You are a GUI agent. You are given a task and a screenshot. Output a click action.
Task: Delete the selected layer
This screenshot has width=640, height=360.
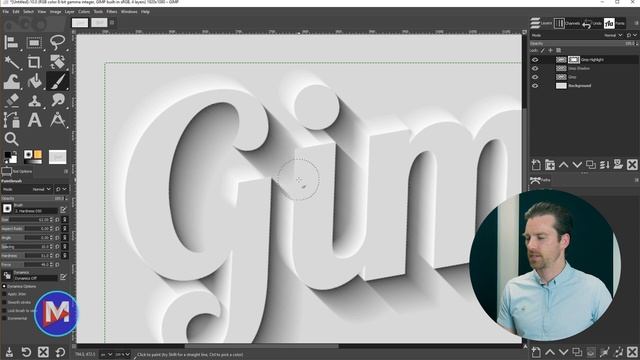coord(632,164)
